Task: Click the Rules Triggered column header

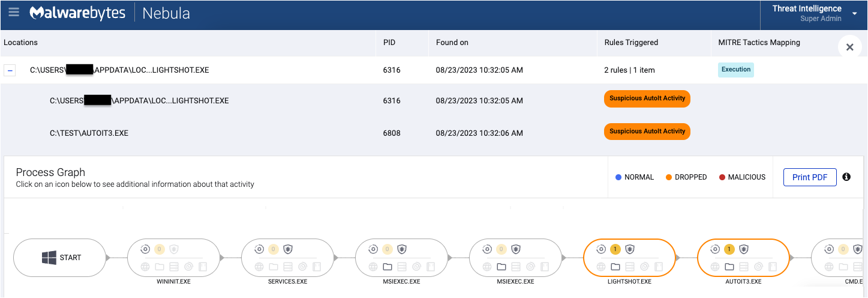Action: (x=631, y=43)
